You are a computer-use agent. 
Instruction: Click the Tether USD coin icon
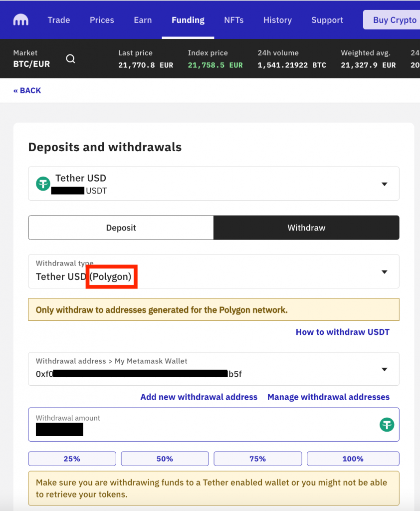pos(43,184)
